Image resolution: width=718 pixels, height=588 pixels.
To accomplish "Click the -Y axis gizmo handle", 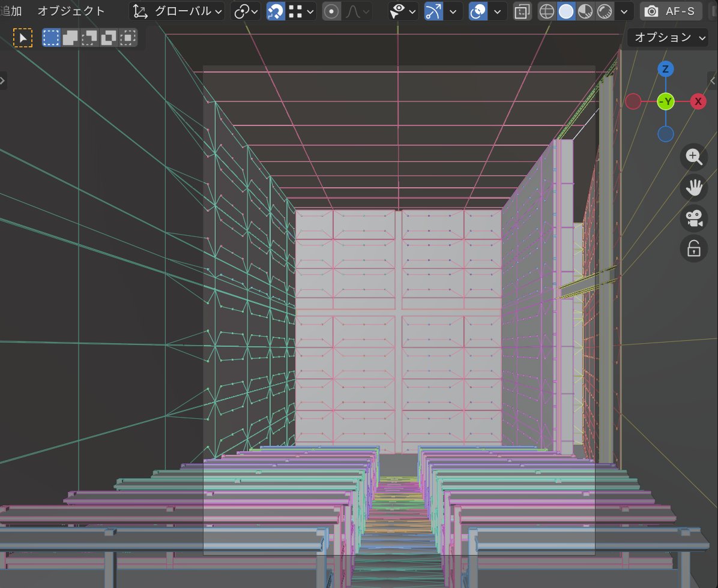I will (x=666, y=101).
